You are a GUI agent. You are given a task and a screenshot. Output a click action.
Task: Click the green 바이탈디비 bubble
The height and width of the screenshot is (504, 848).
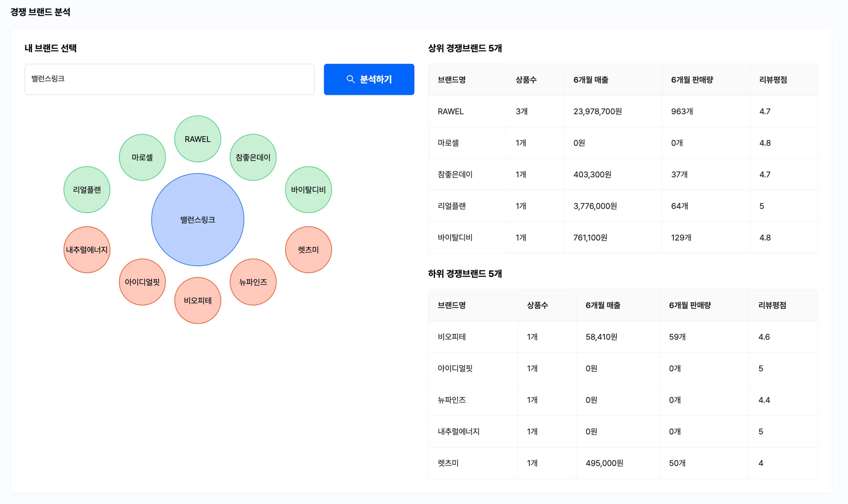(x=308, y=190)
